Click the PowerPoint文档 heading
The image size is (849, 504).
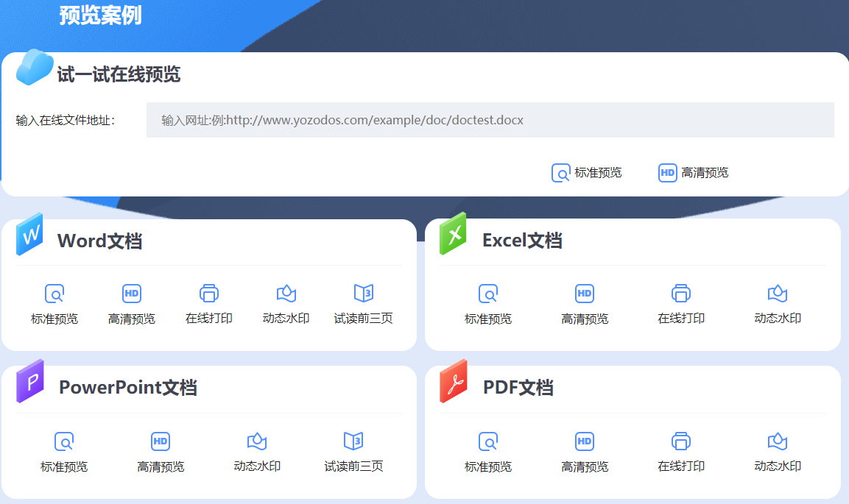click(128, 388)
